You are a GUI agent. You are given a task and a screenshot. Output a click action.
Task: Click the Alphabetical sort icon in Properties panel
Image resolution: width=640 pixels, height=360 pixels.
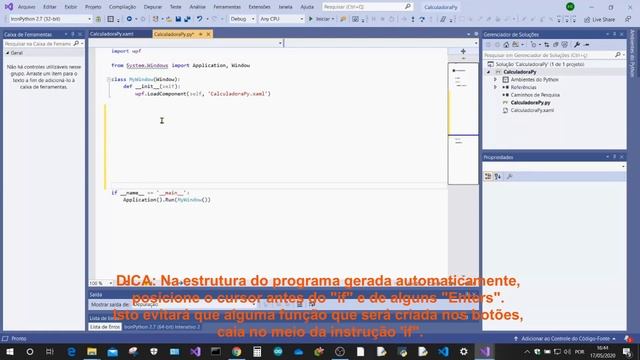tap(498, 176)
